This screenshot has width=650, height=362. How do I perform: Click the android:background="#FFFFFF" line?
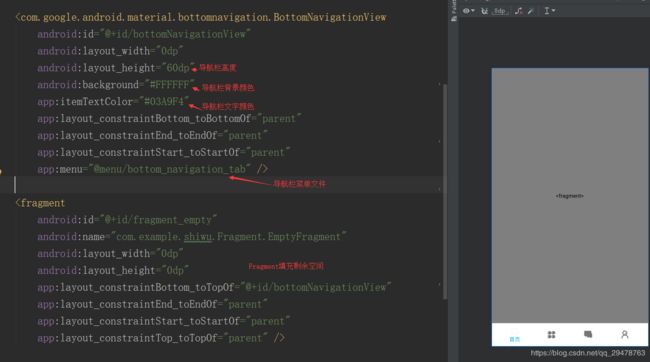[x=116, y=85]
